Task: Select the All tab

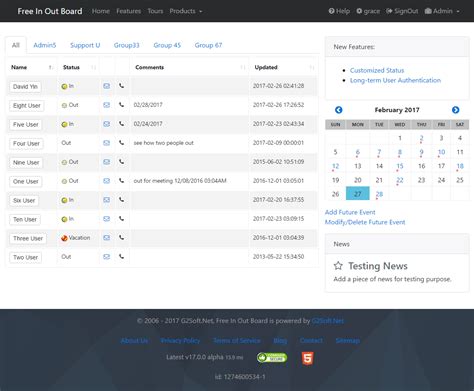Action: pos(16,45)
